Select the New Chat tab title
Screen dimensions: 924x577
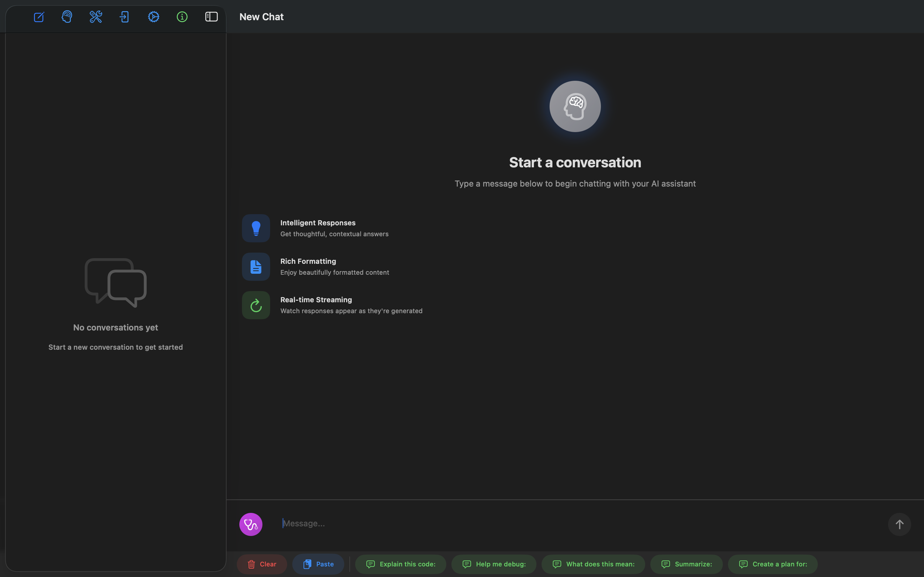pos(261,17)
